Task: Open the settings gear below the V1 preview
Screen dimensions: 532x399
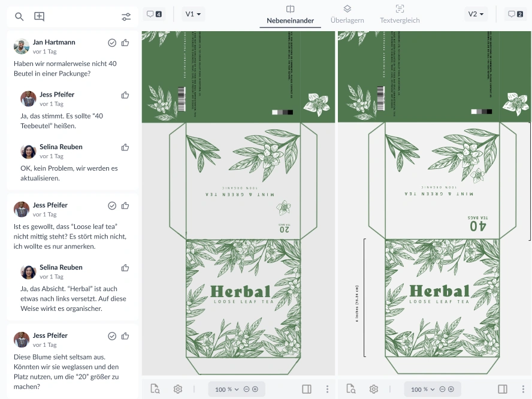Action: [177, 389]
